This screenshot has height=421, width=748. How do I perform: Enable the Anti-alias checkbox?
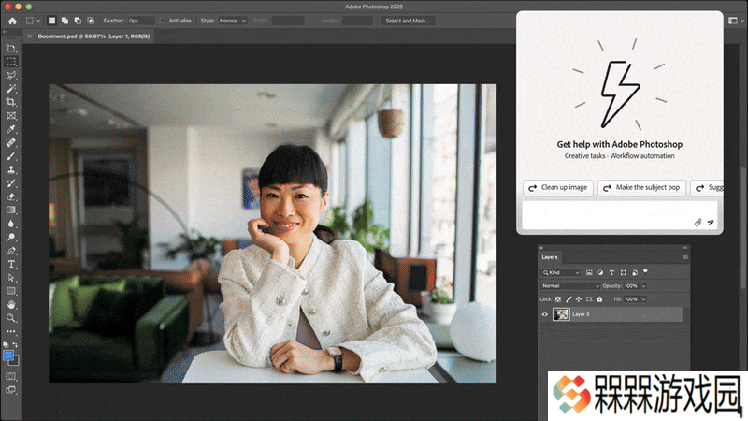coord(162,21)
